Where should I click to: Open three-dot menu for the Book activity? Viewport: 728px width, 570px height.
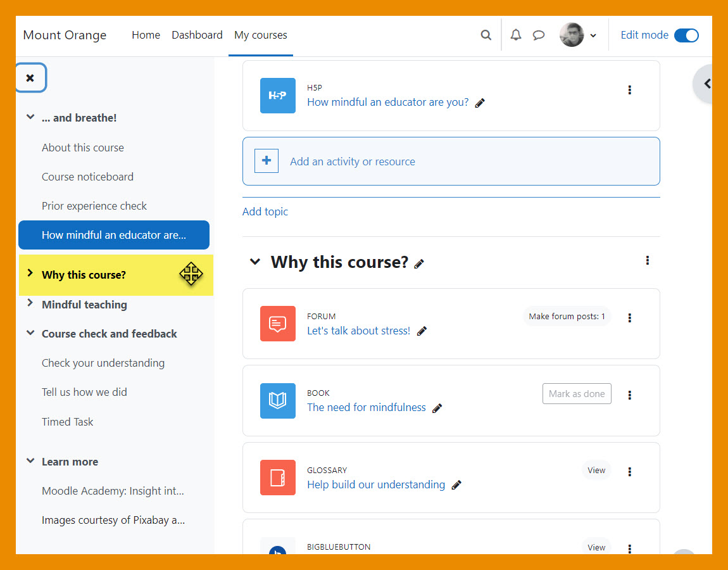(629, 395)
